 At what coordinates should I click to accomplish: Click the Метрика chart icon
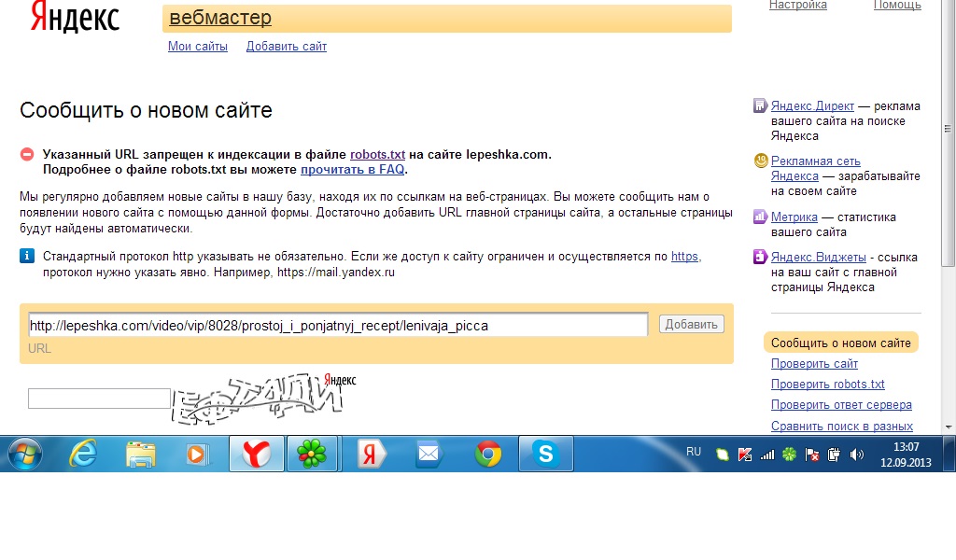(760, 217)
